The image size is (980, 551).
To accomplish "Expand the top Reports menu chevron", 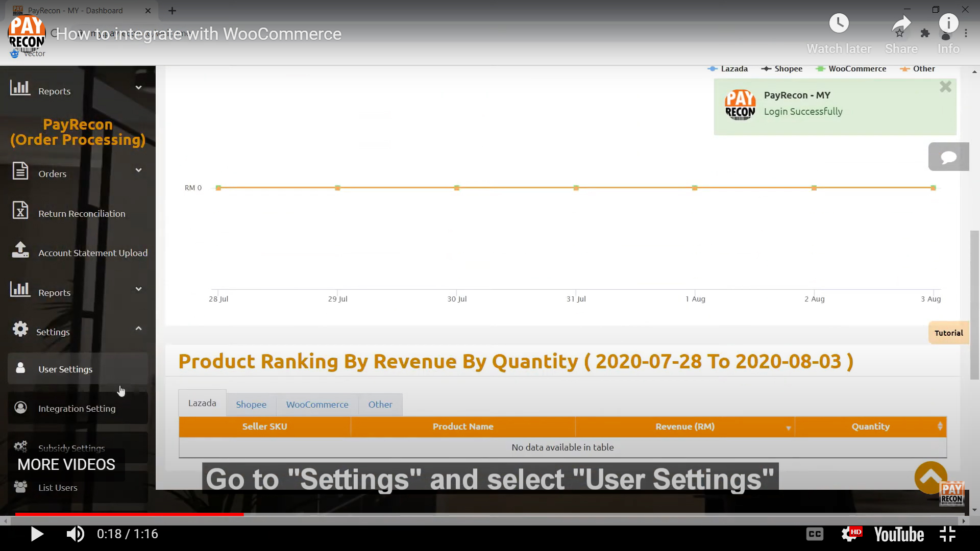I will point(138,87).
